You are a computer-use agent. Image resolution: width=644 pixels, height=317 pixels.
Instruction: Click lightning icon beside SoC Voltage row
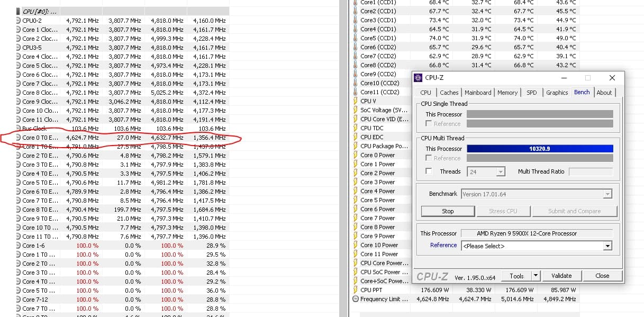tap(356, 110)
